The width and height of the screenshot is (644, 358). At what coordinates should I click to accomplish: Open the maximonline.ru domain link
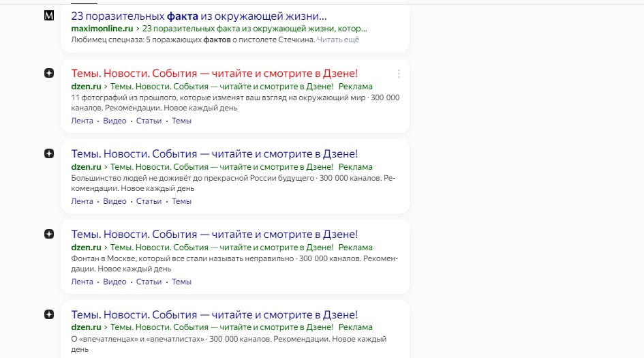click(102, 29)
